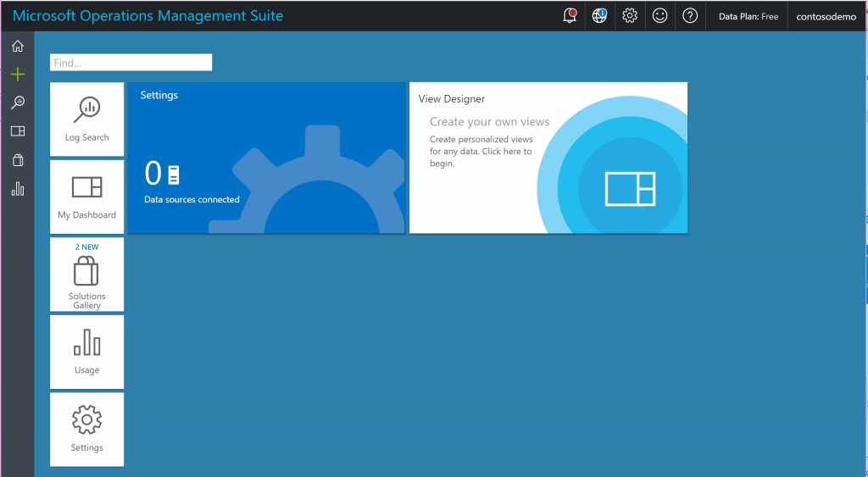
Task: Click the Microsoft Operations Management Suite title
Action: (x=147, y=15)
